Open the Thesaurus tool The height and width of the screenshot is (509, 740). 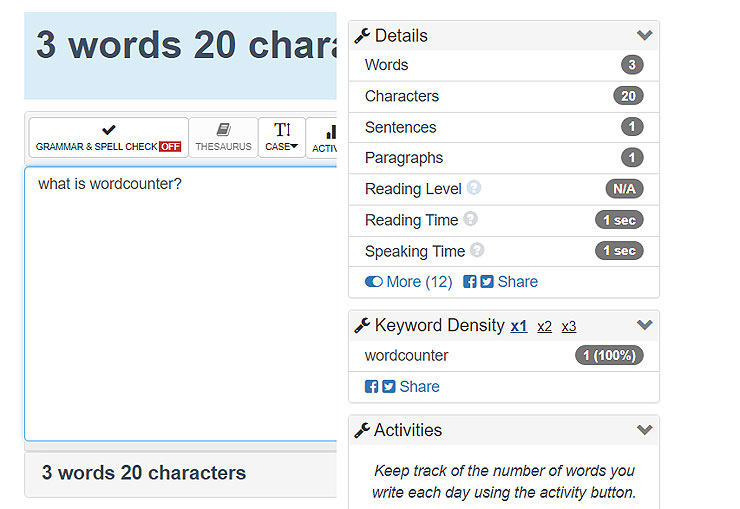tap(223, 137)
